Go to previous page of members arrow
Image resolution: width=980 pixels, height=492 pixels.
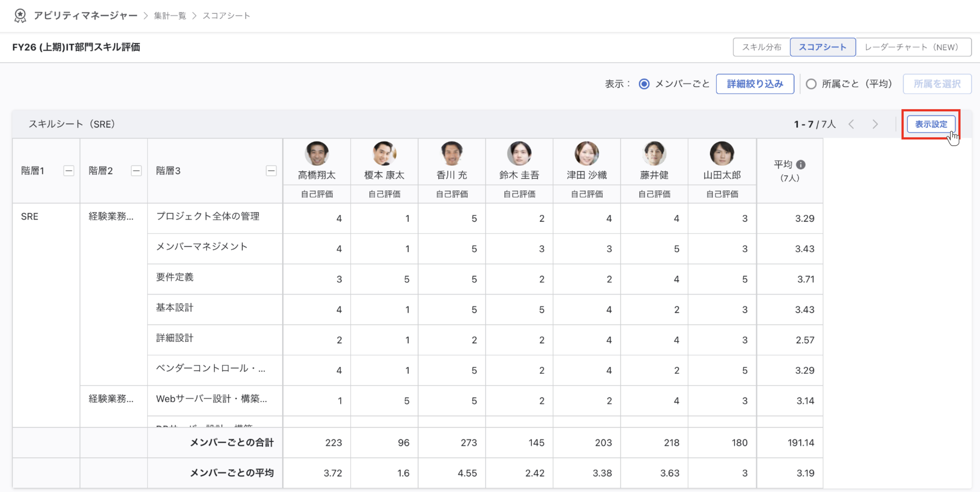(852, 124)
